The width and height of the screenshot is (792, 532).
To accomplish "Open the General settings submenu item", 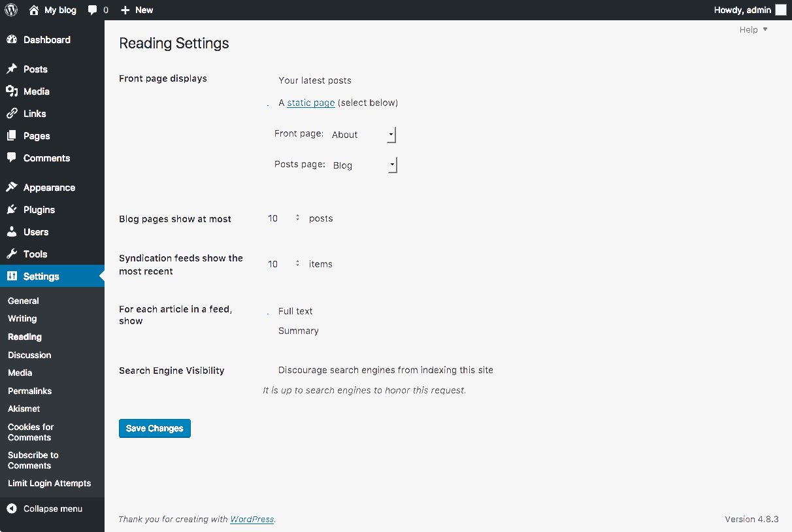I will click(x=24, y=301).
